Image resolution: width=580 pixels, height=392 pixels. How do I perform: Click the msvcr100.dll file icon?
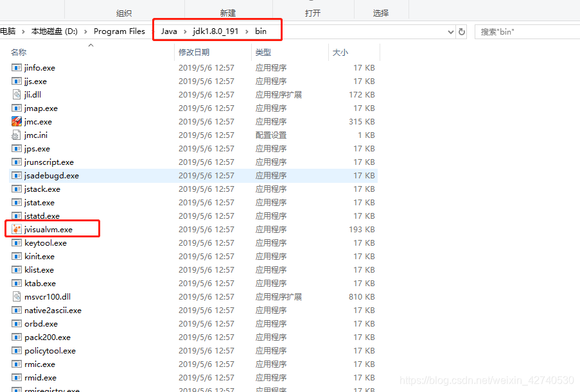tap(16, 296)
